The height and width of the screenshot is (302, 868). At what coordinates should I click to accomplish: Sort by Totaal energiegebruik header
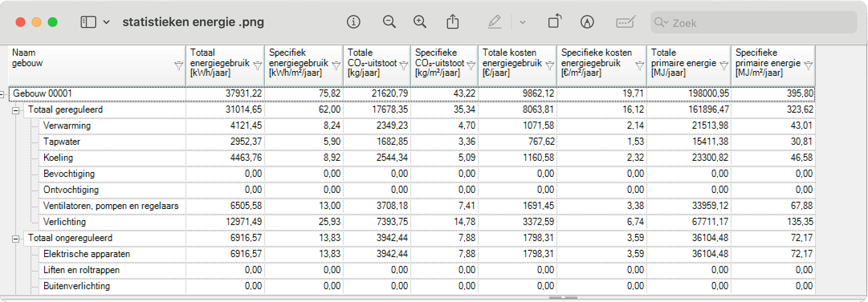point(225,65)
